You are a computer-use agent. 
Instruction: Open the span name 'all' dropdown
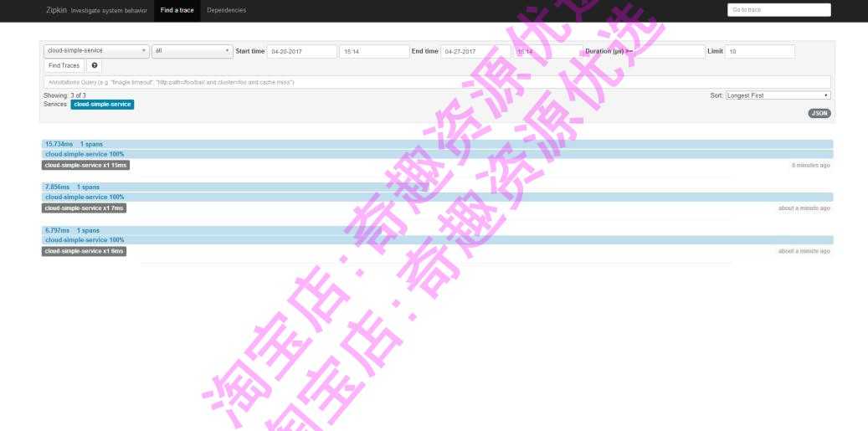click(x=192, y=51)
